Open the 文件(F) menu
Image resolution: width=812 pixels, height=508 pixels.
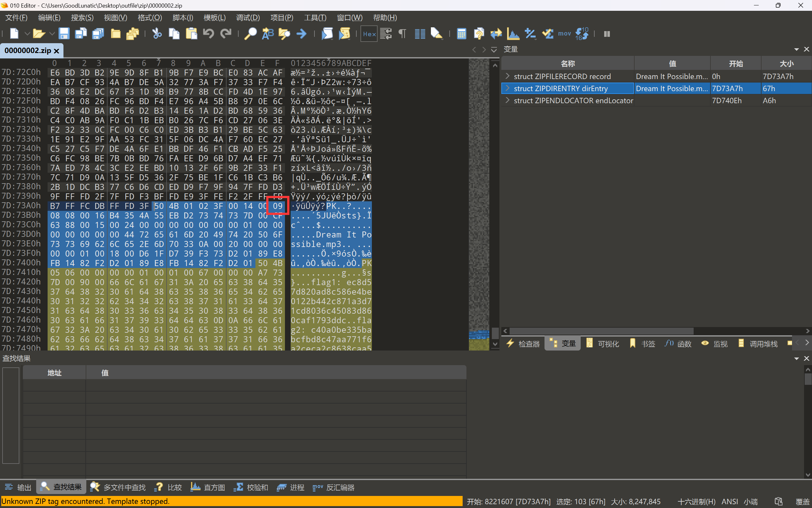click(x=16, y=17)
